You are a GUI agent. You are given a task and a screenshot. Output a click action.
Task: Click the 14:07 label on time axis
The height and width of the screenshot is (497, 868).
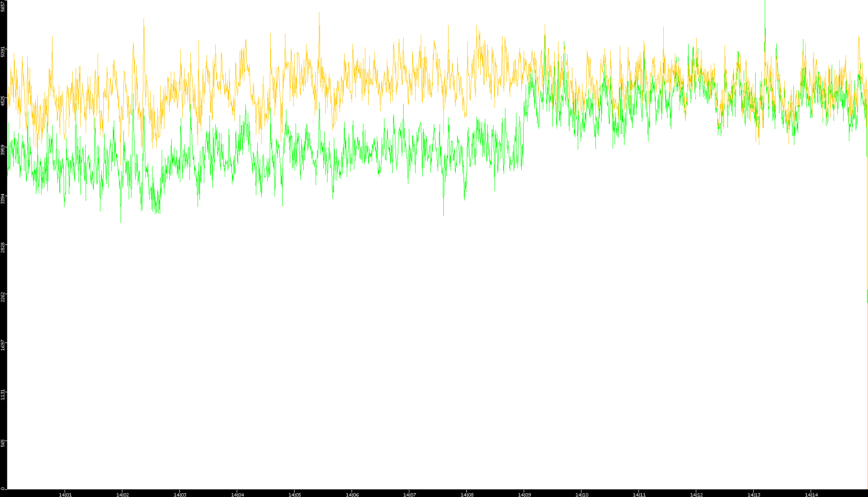409,494
